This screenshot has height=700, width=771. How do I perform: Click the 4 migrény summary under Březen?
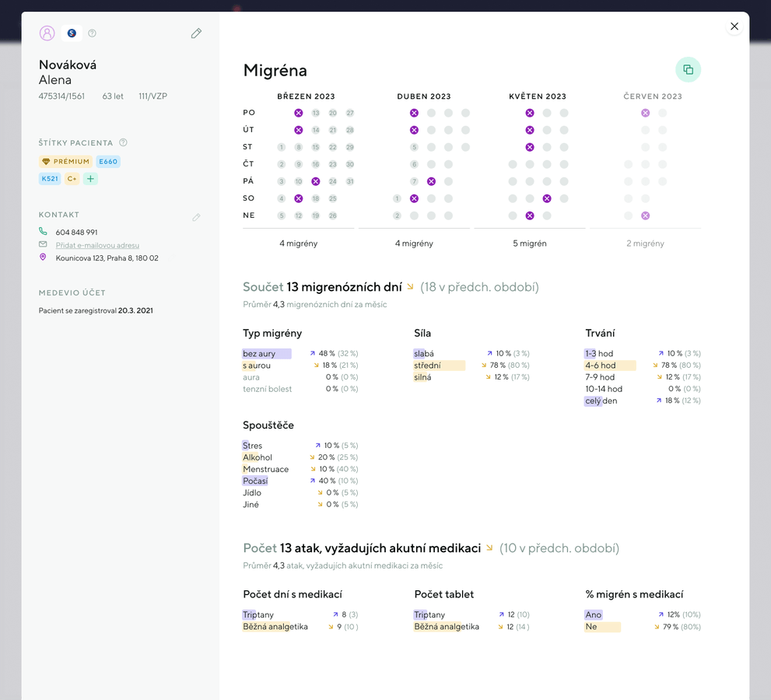(x=298, y=243)
